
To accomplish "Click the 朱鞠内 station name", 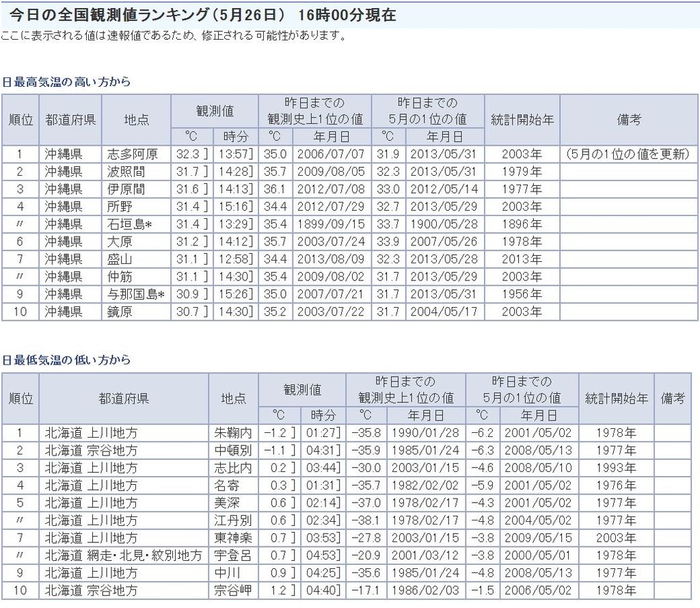I will click(233, 433).
